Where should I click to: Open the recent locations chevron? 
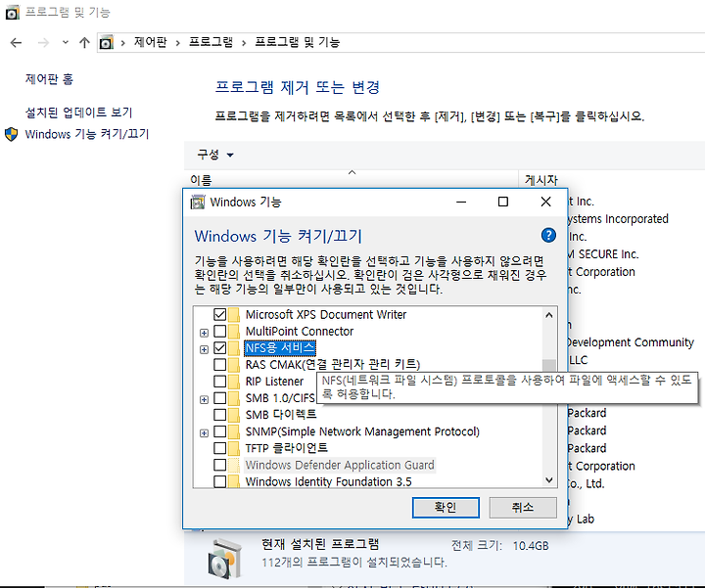[x=66, y=42]
